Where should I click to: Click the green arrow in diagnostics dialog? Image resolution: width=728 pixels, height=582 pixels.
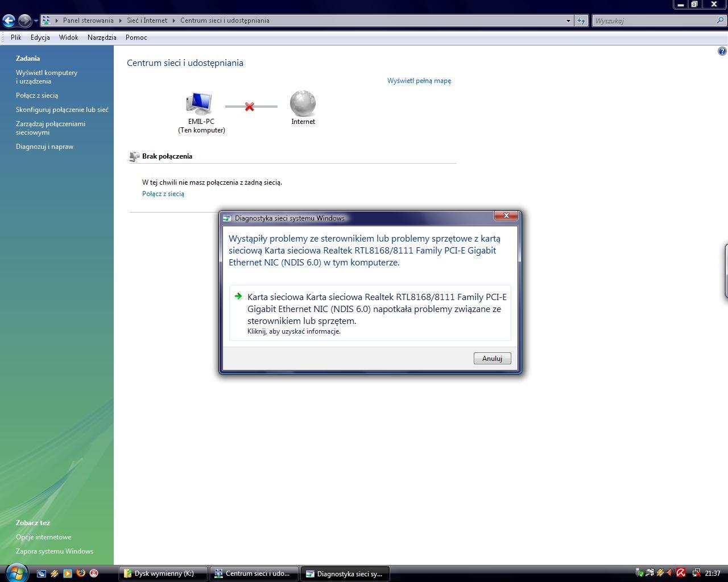coord(238,296)
